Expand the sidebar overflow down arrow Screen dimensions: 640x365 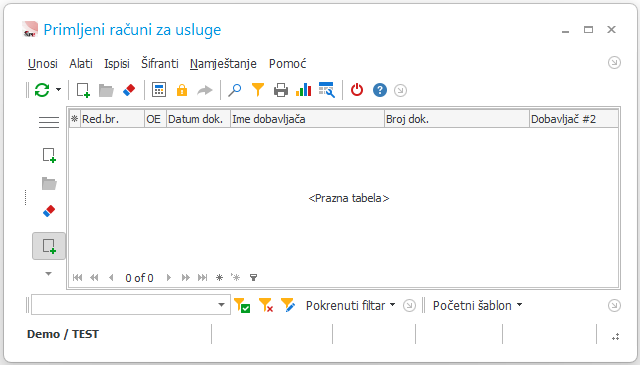coord(49,274)
